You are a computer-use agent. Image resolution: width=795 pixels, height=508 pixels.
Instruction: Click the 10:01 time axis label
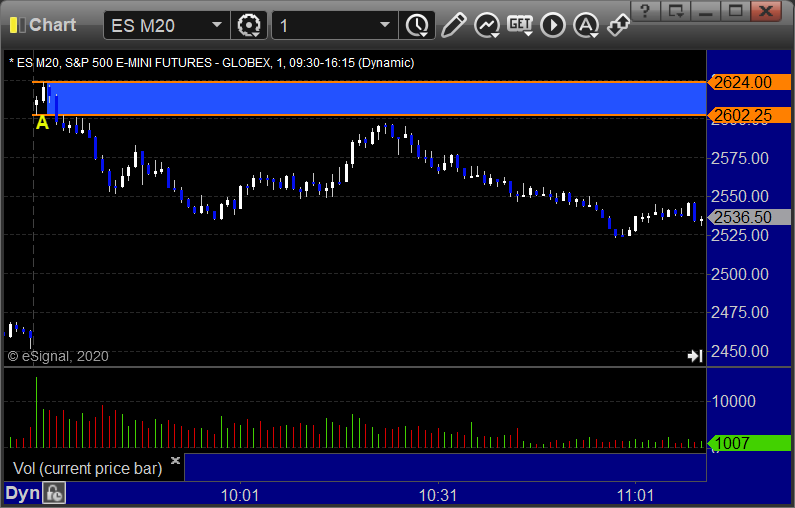tap(240, 495)
